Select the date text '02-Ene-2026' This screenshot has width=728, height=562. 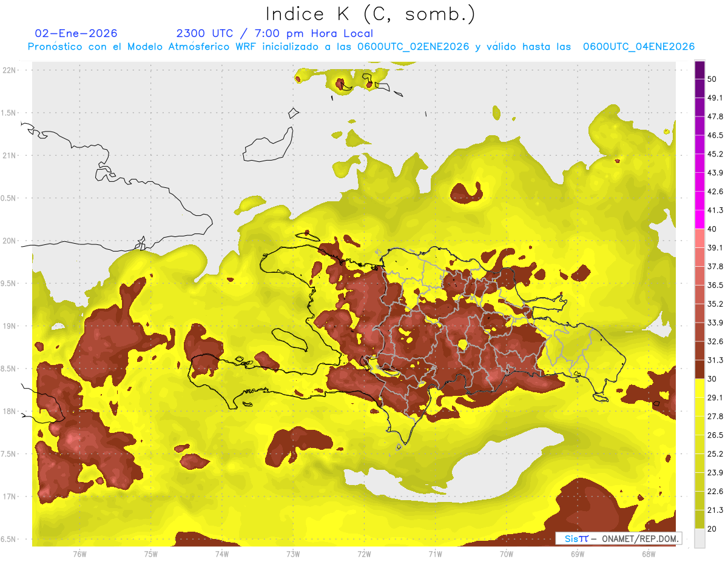click(x=76, y=33)
